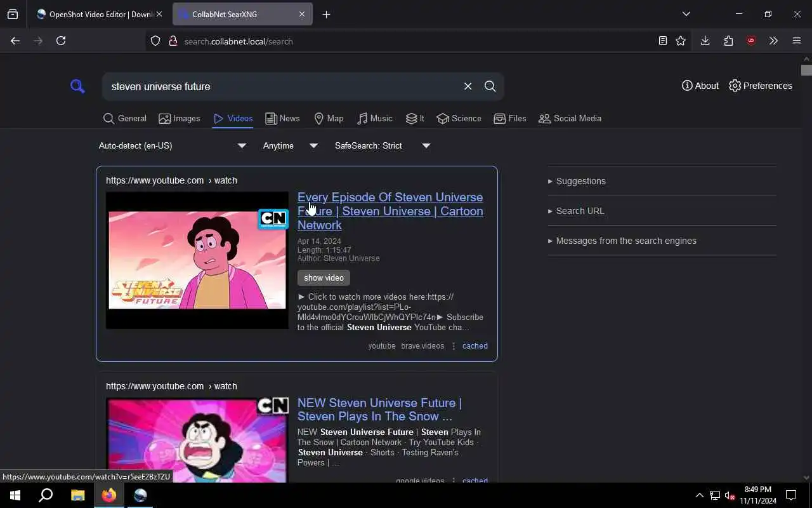This screenshot has width=812, height=508.
Task: Select the Videos tab
Action: pos(233,119)
